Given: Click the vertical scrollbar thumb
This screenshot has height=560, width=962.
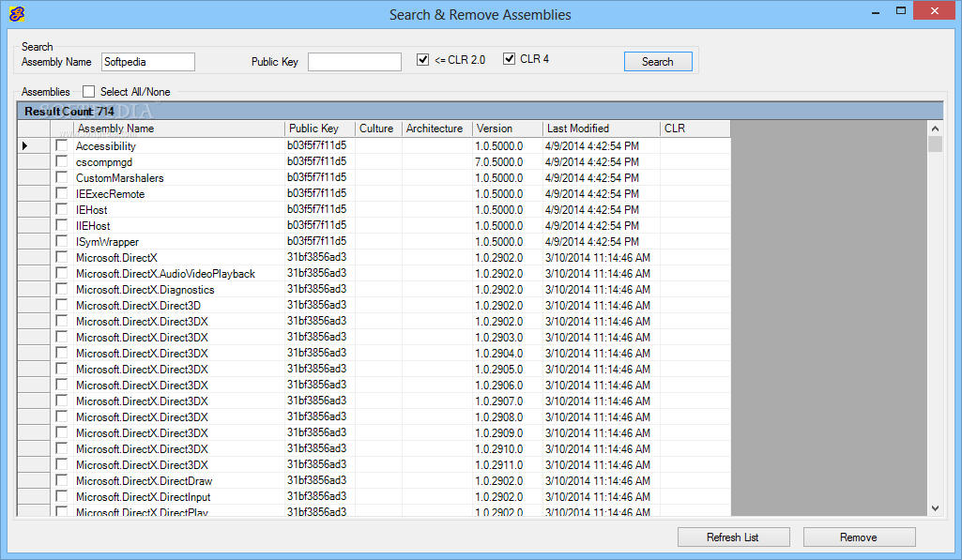Looking at the screenshot, I should [935, 144].
